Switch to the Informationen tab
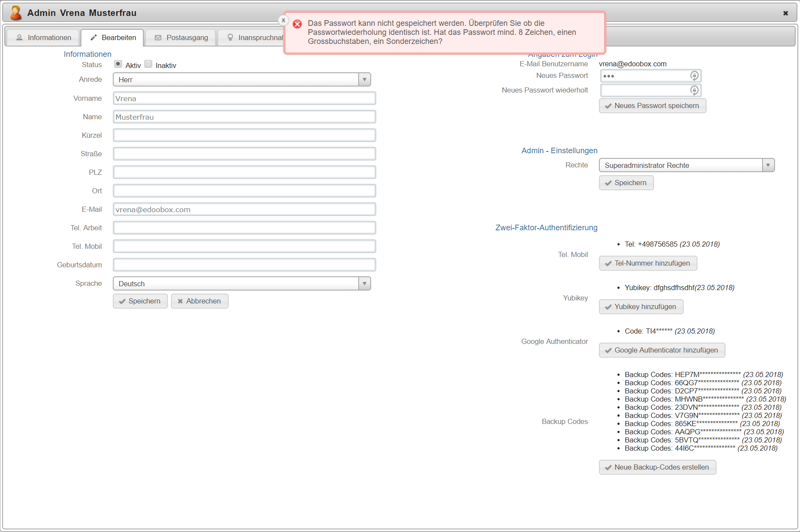This screenshot has width=800, height=532. (x=43, y=38)
